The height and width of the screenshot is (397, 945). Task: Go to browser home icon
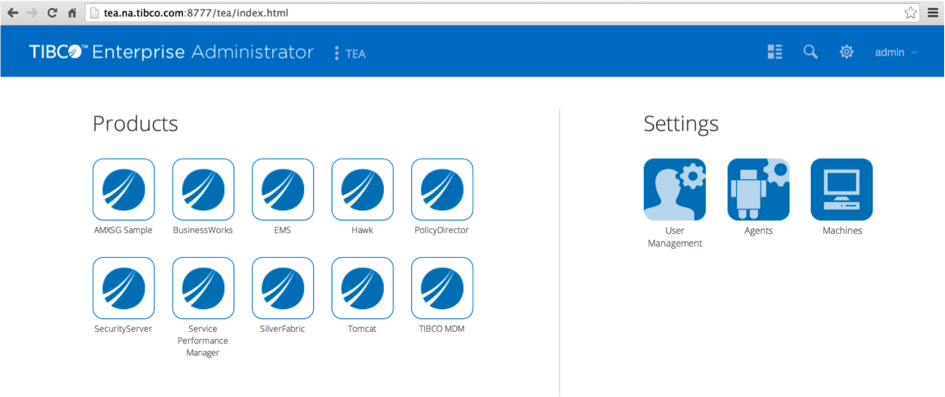point(71,12)
